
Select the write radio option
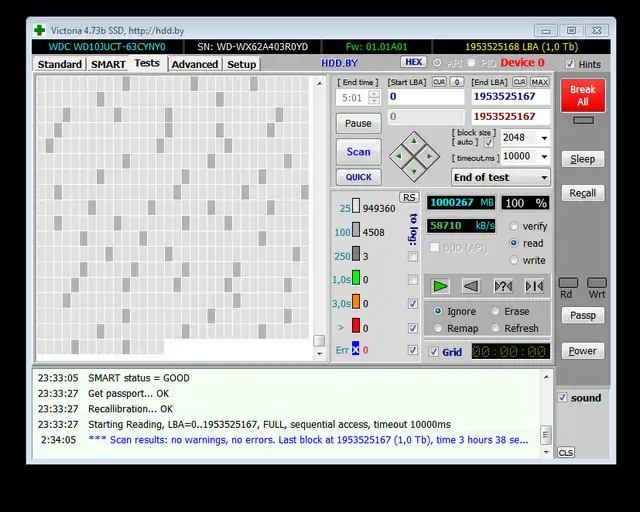(x=514, y=260)
